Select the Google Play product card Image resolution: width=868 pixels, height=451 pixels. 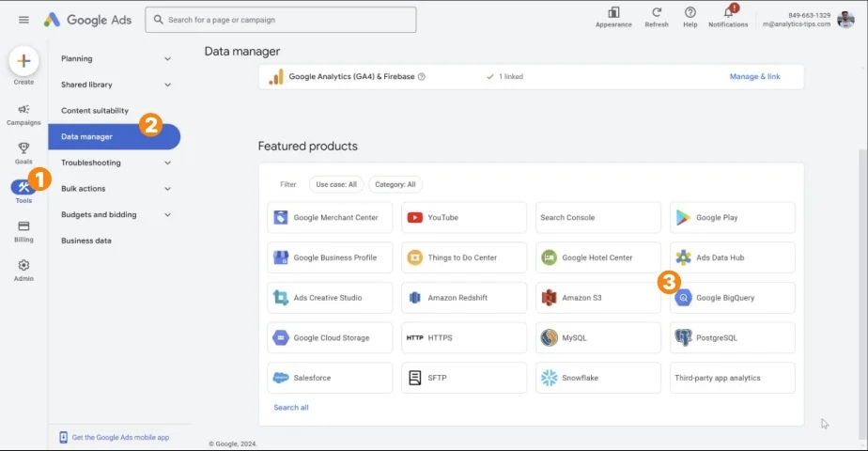tap(733, 217)
